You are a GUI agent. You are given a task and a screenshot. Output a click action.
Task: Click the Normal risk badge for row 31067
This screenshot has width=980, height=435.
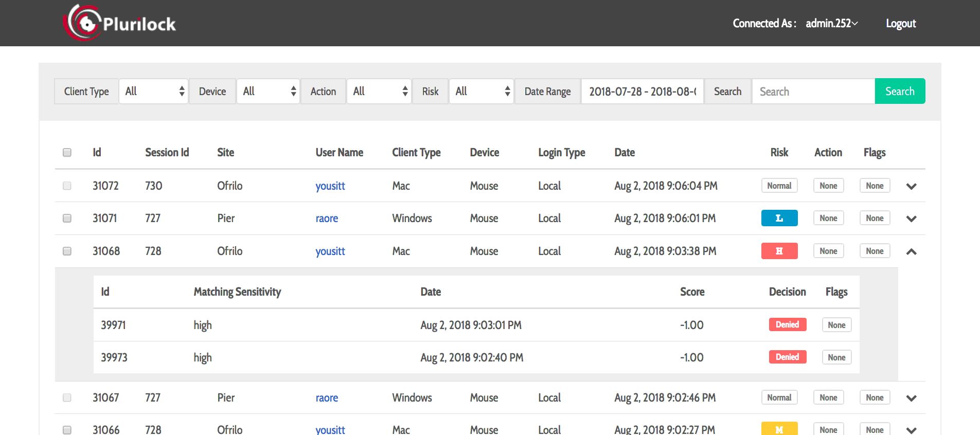pos(779,397)
